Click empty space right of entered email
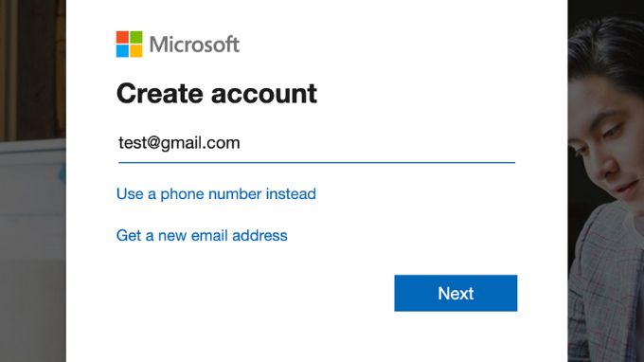644x362 pixels. (378, 143)
